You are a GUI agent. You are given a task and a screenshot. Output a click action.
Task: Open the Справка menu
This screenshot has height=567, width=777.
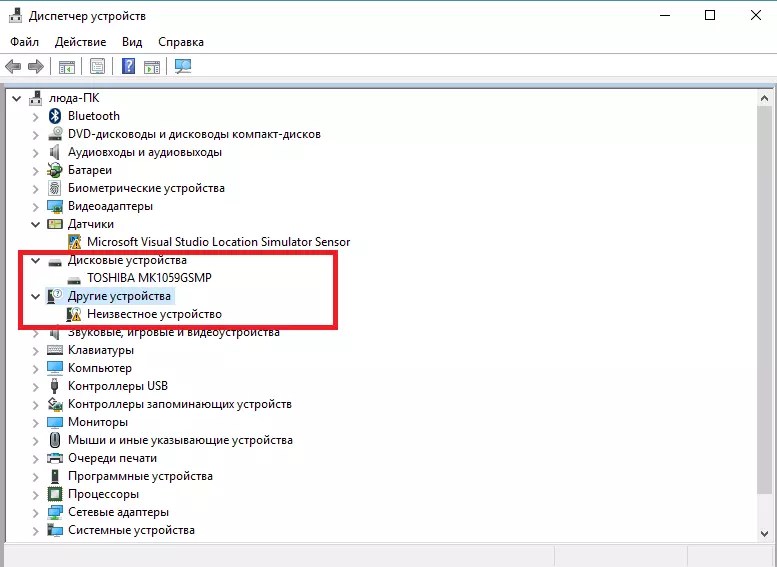pos(181,42)
